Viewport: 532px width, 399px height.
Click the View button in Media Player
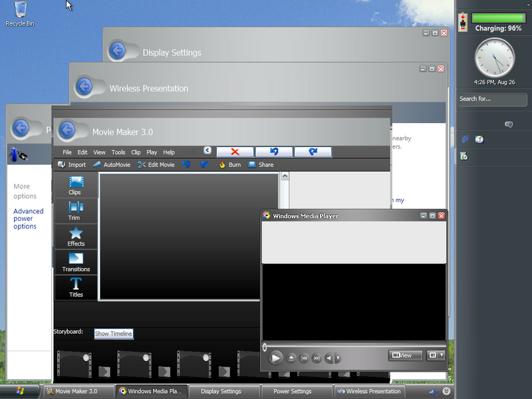click(405, 355)
